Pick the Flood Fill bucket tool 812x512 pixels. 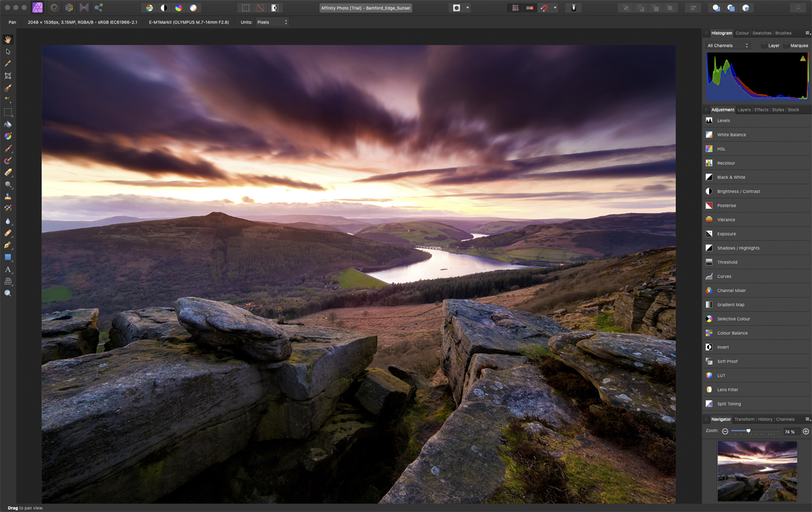(x=8, y=124)
